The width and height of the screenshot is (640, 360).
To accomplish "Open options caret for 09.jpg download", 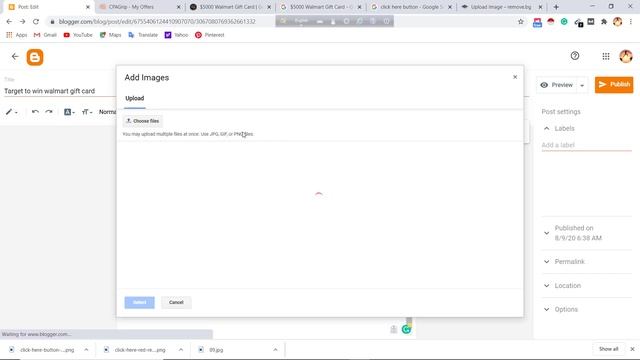I will [x=275, y=350].
